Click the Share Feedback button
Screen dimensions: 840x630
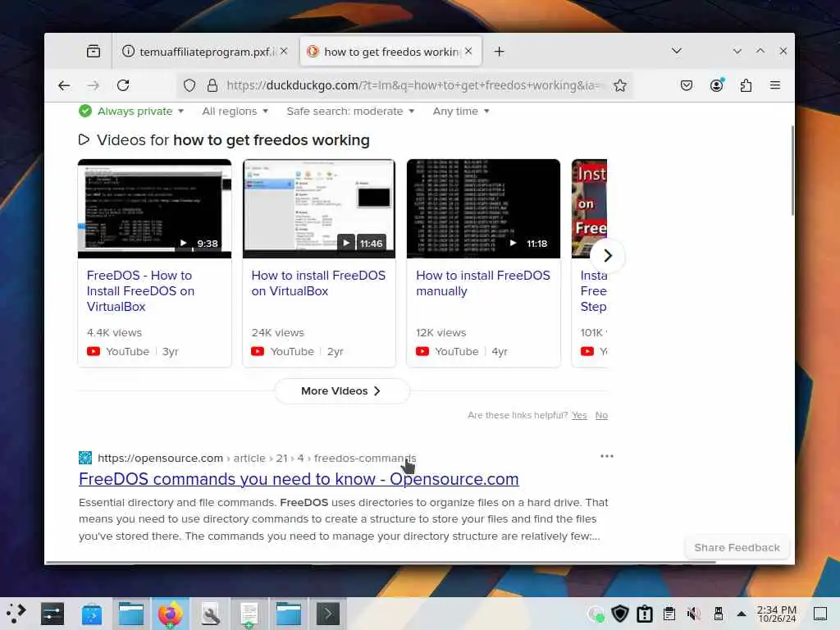coord(737,547)
